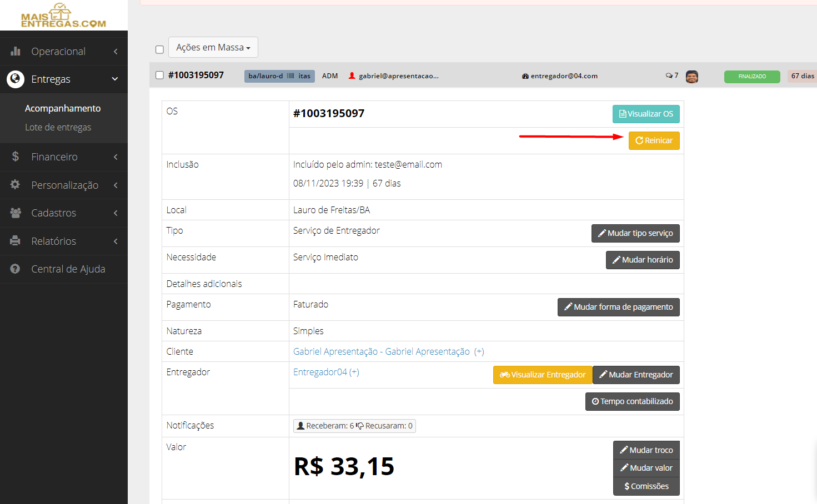Expand the Operacional menu chevron
Image resolution: width=817 pixels, height=504 pixels.
(x=116, y=51)
